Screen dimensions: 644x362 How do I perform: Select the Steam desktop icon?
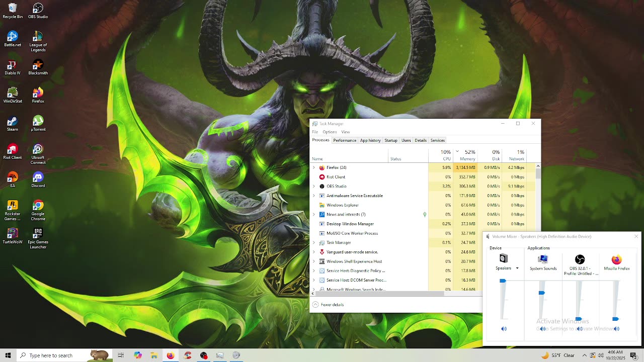pyautogui.click(x=13, y=124)
